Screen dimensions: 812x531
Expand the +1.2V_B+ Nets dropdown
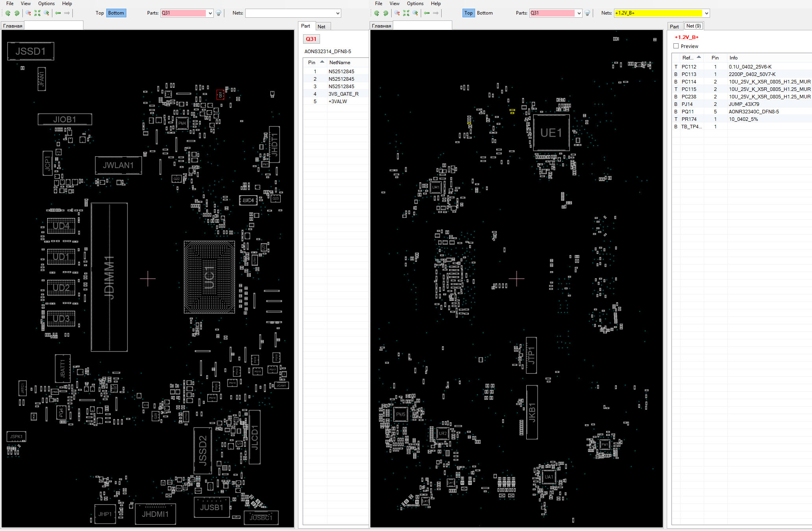tap(707, 13)
